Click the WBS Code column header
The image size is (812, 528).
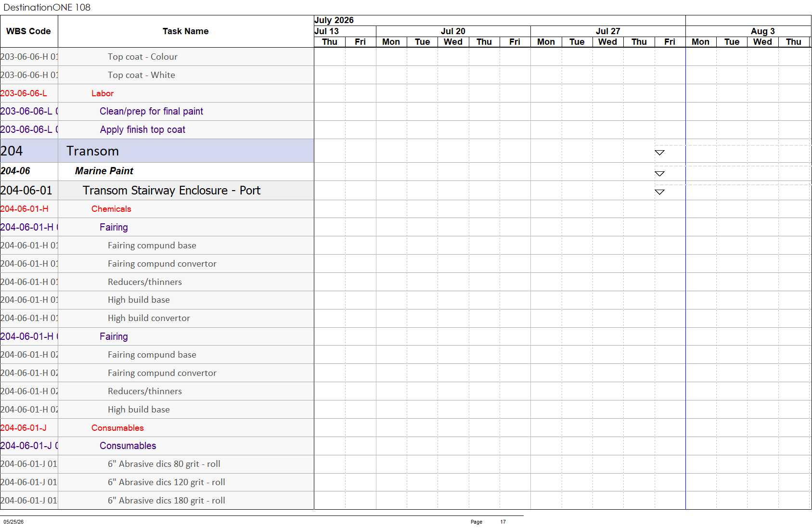click(29, 31)
